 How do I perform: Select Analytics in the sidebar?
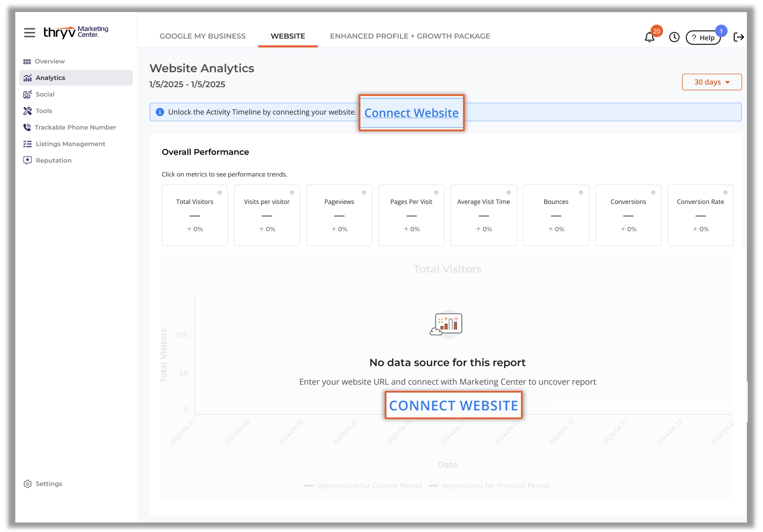click(76, 78)
